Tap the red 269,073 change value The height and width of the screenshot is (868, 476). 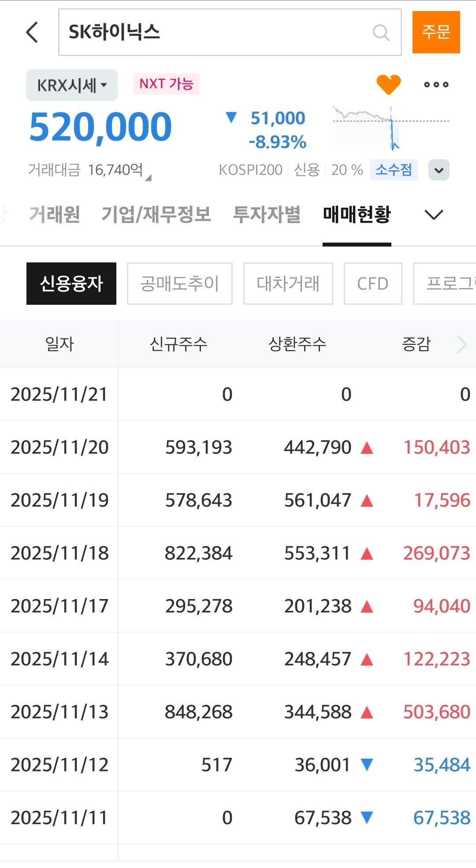point(437,553)
